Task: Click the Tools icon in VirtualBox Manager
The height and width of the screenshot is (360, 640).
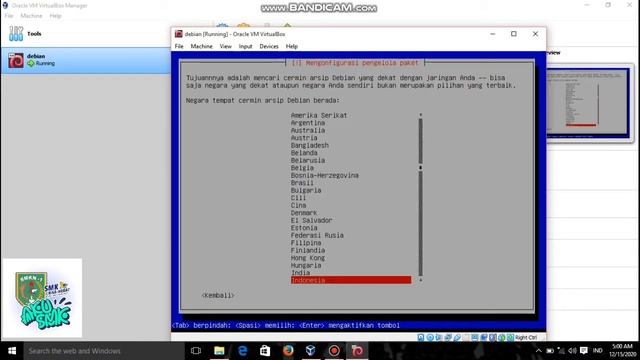Action: click(16, 33)
